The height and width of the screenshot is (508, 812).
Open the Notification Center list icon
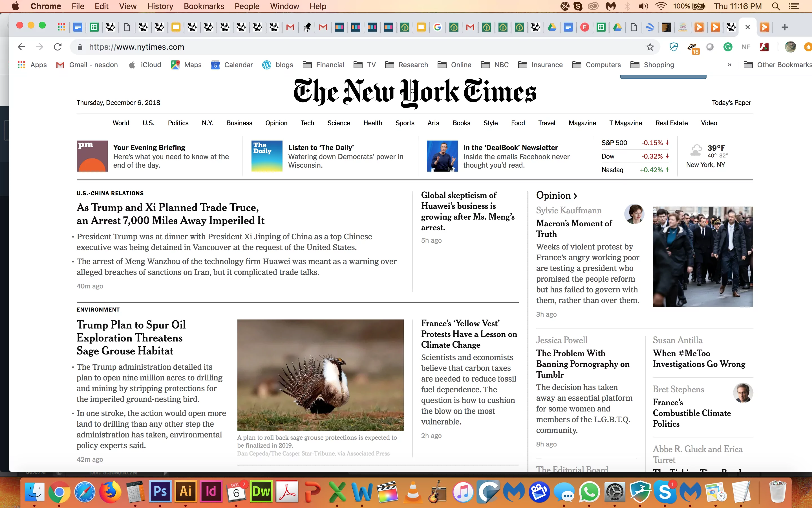(x=794, y=6)
